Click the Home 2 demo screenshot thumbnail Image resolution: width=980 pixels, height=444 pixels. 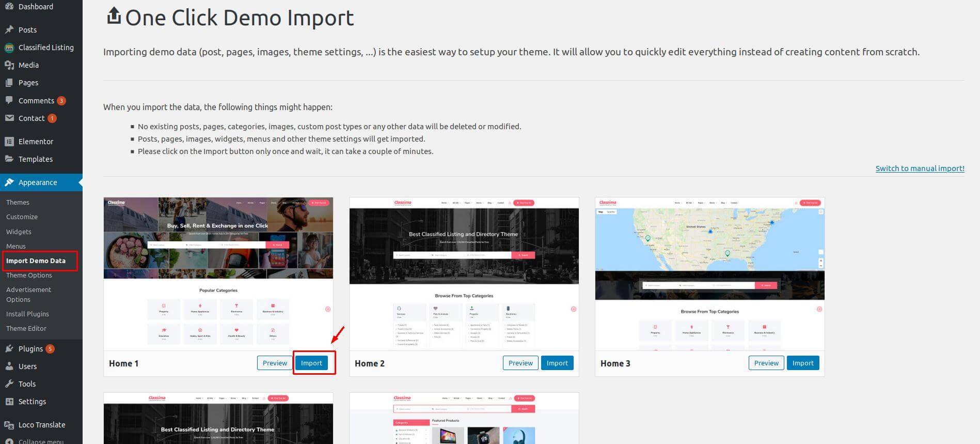[464, 274]
